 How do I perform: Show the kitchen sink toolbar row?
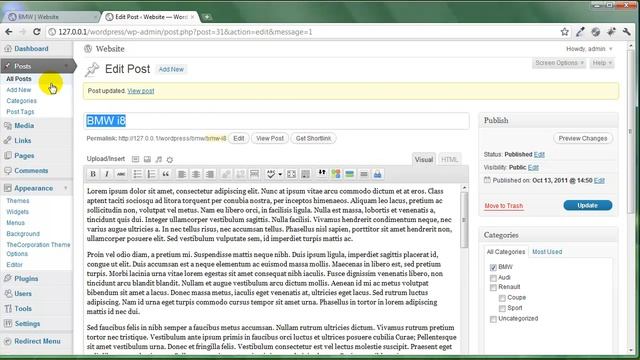tap(305, 174)
